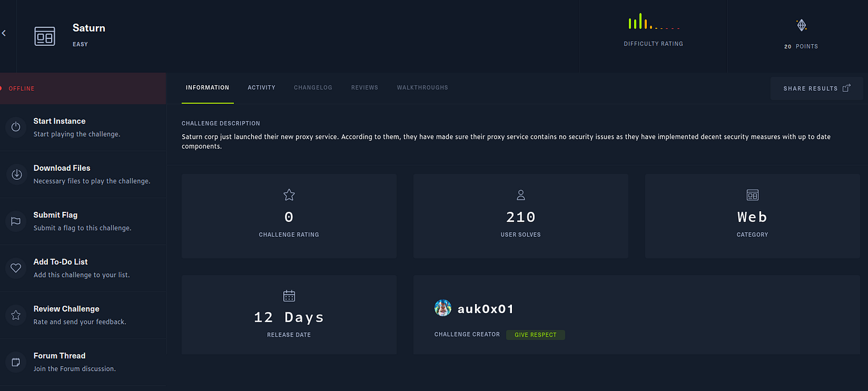This screenshot has width=868, height=391.
Task: Click the Download Files download icon
Action: click(16, 173)
